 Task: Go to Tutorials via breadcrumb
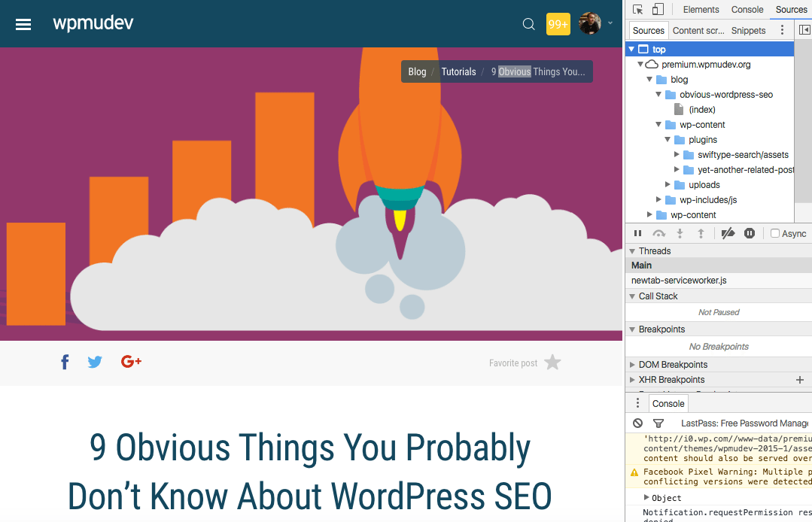click(458, 72)
